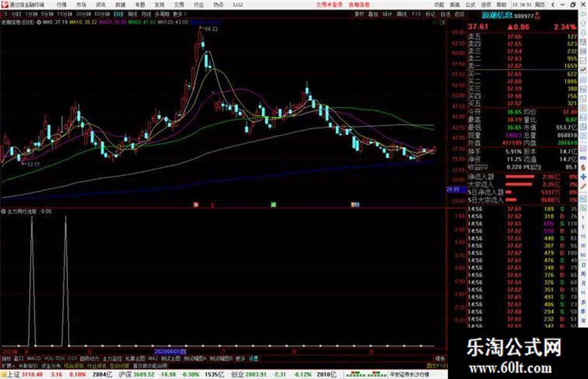Click the 返回 back button

click(459, 14)
